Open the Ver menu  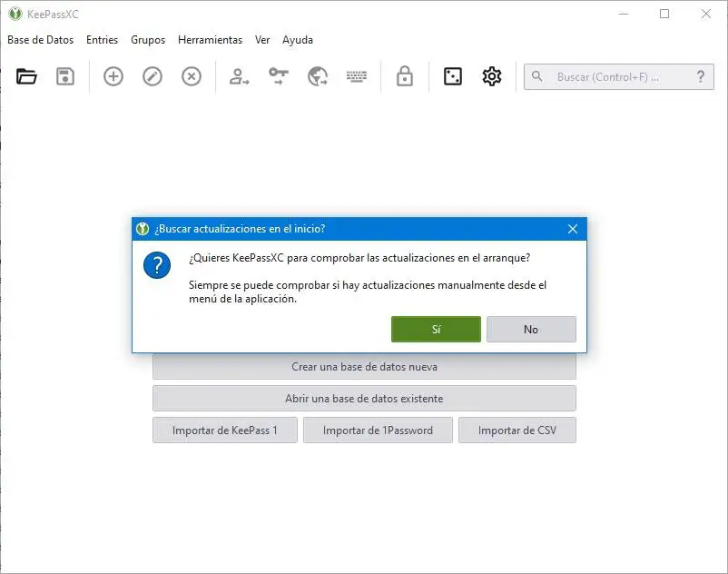click(262, 40)
